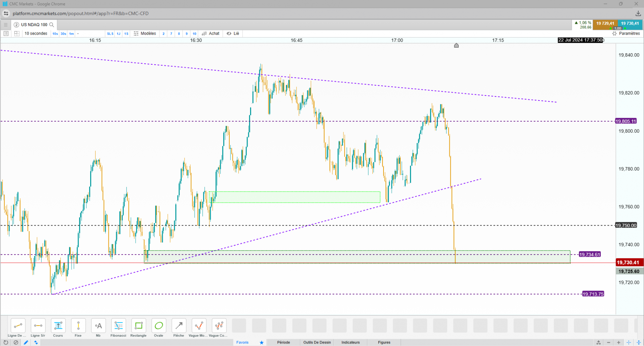Click the list panel icon

click(6, 34)
